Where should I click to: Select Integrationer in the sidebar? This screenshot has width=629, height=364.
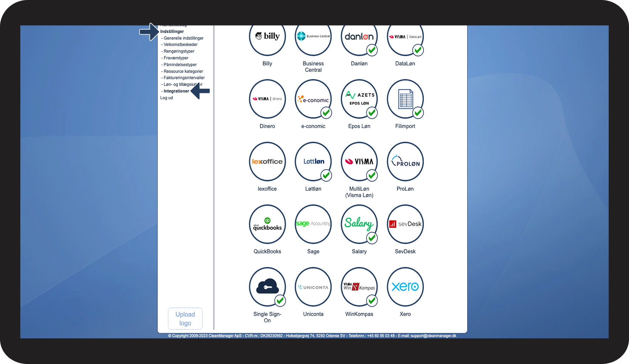pos(176,91)
